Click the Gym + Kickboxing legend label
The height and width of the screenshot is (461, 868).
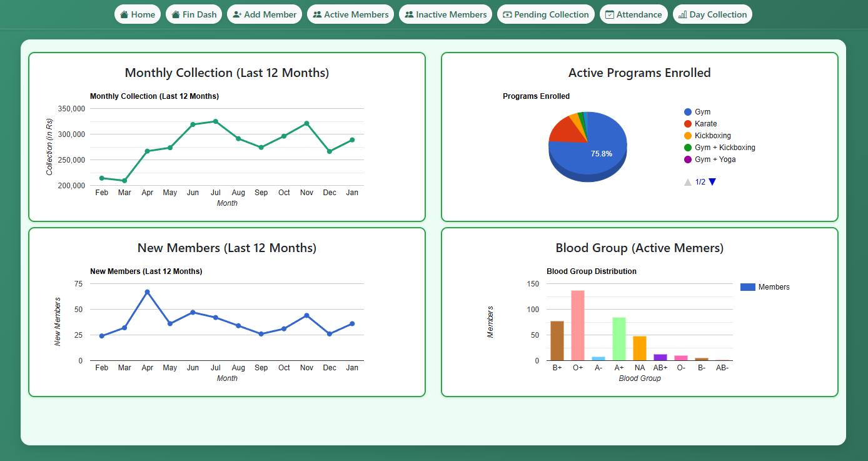click(725, 147)
